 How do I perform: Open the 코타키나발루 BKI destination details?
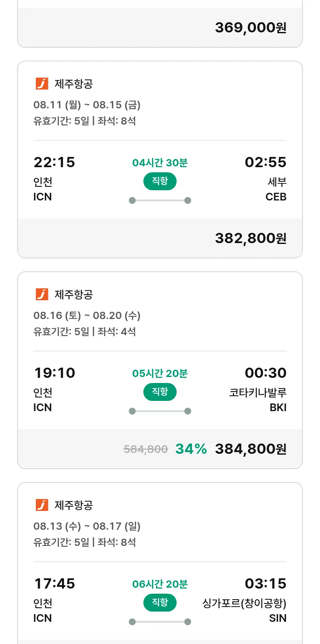coord(258,400)
